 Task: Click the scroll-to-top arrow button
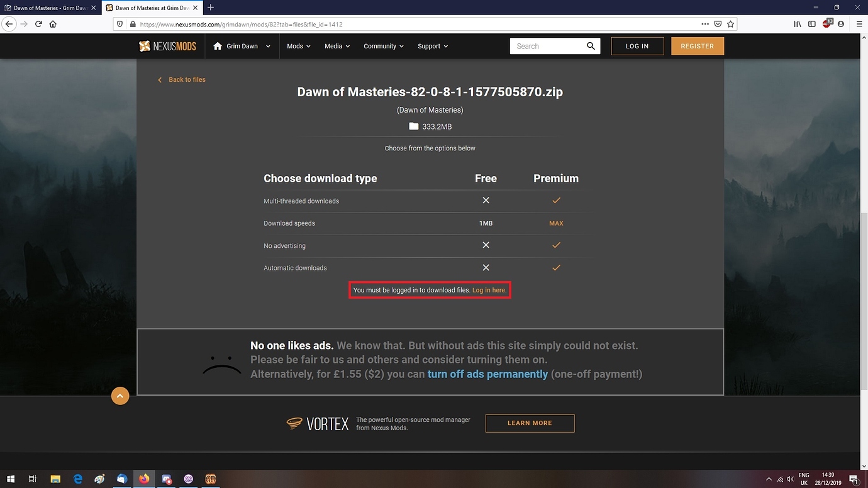coord(120,396)
